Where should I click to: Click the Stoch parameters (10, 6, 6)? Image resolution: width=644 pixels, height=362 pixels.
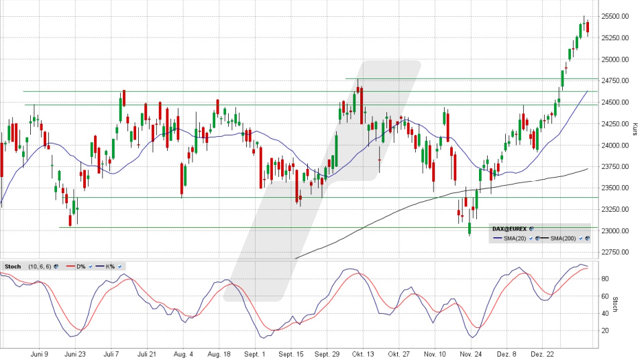point(40,266)
